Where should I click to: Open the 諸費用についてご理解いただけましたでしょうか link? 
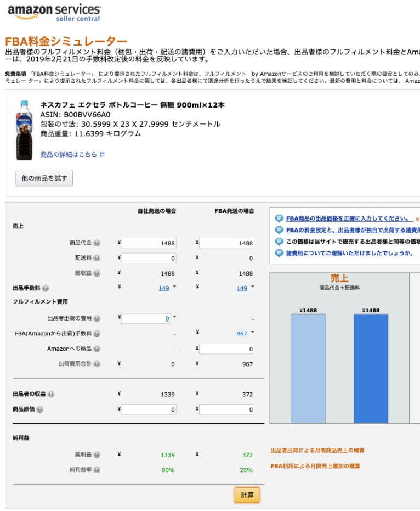click(x=351, y=253)
